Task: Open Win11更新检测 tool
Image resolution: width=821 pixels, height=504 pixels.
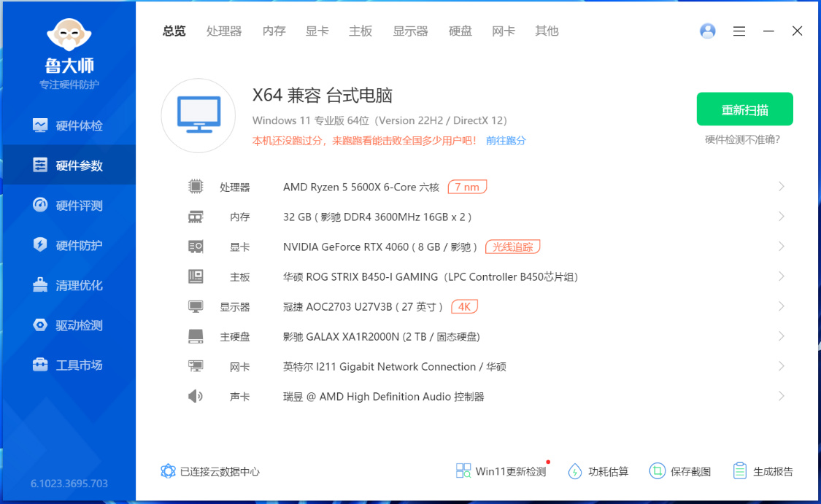Action: (501, 471)
